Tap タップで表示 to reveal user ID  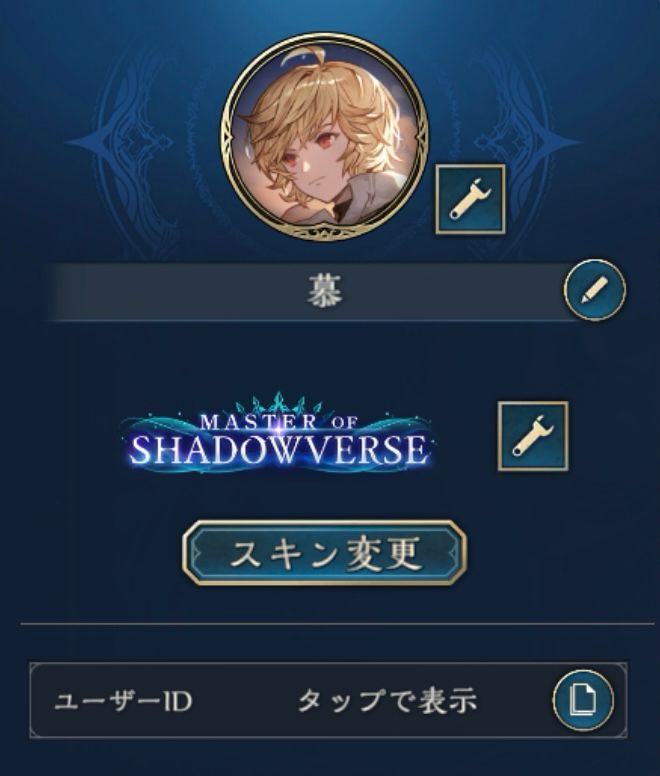click(387, 701)
